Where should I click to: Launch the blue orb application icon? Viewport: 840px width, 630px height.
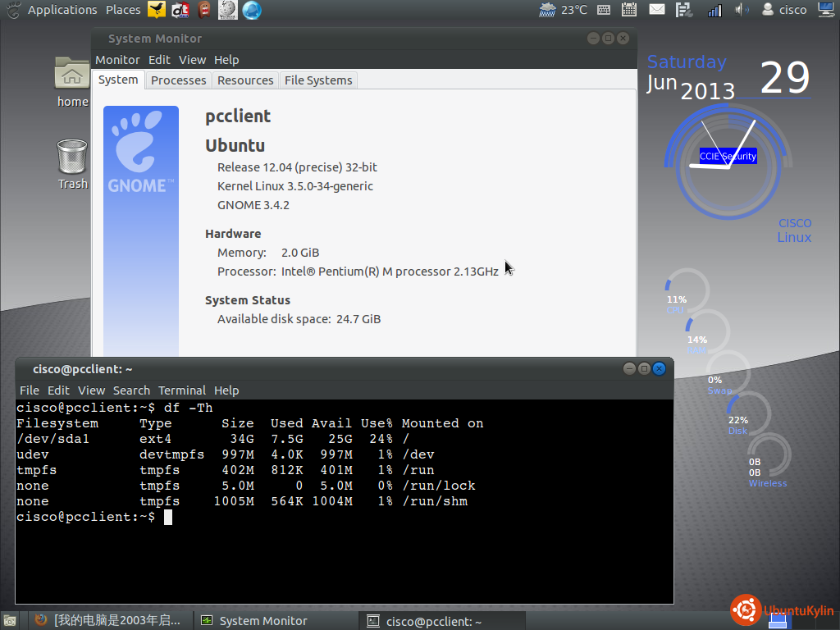pos(252,10)
